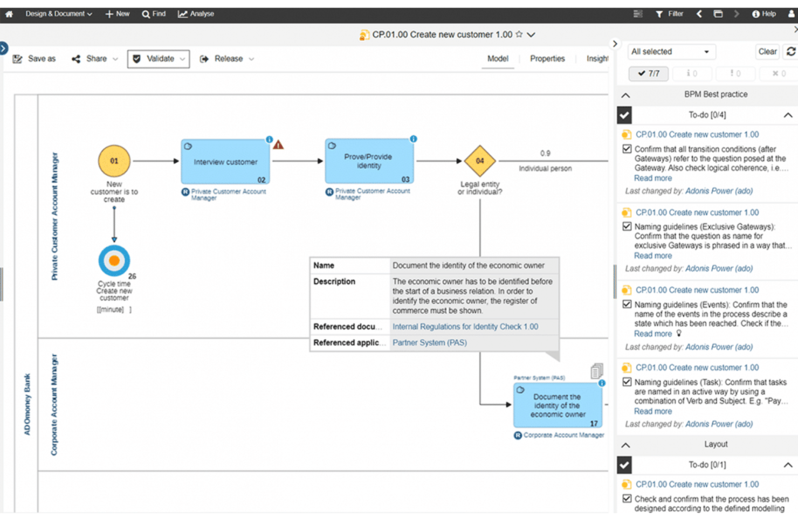Navigate back with the left chevron arrow
This screenshot has height=532, width=798.
[699, 14]
